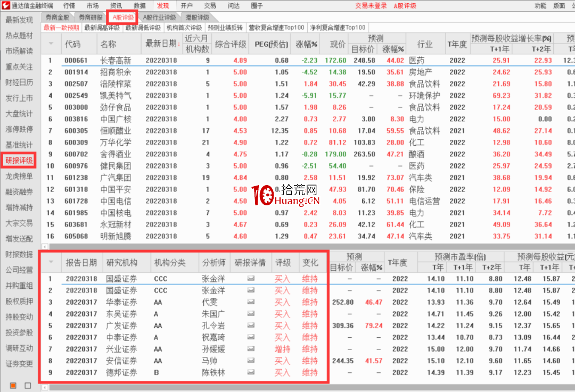
Task: Open 热点题材 in the sidebar
Action: click(x=19, y=36)
